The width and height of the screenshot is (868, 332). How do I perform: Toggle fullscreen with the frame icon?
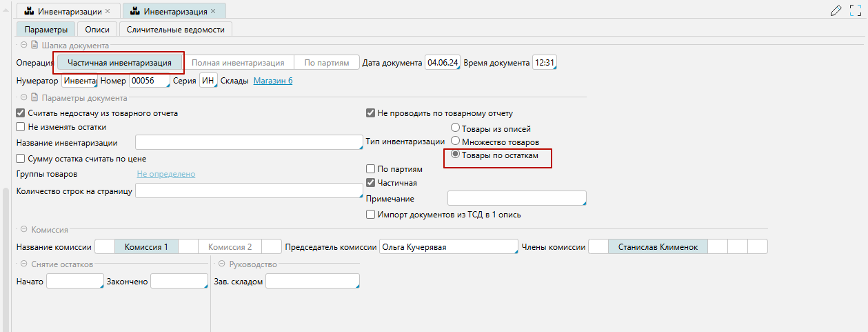(x=856, y=10)
